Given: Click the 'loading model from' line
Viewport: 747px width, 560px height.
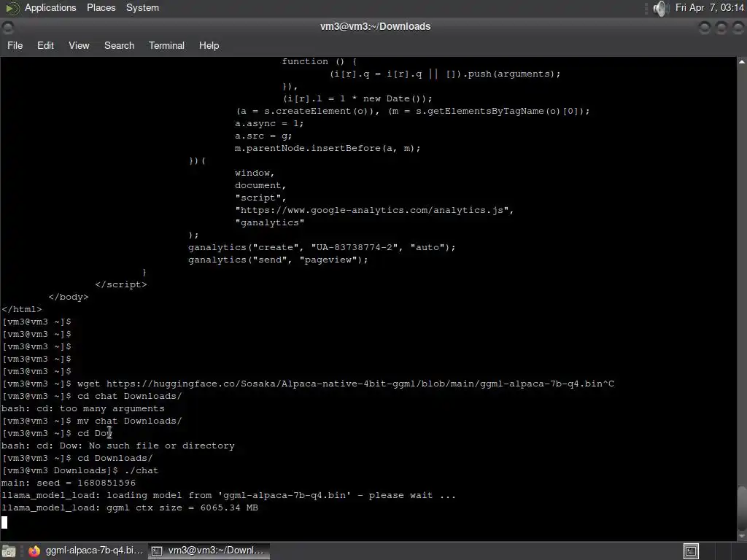Looking at the screenshot, I should coord(228,495).
